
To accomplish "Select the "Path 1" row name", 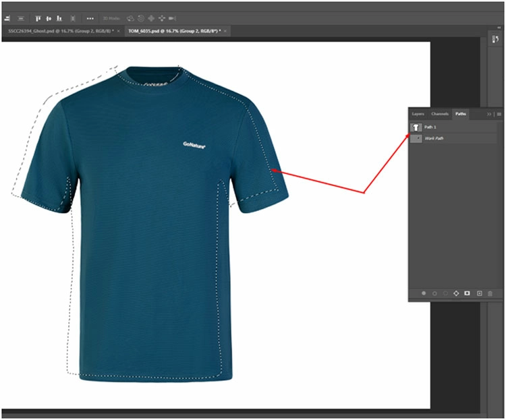I will (430, 127).
